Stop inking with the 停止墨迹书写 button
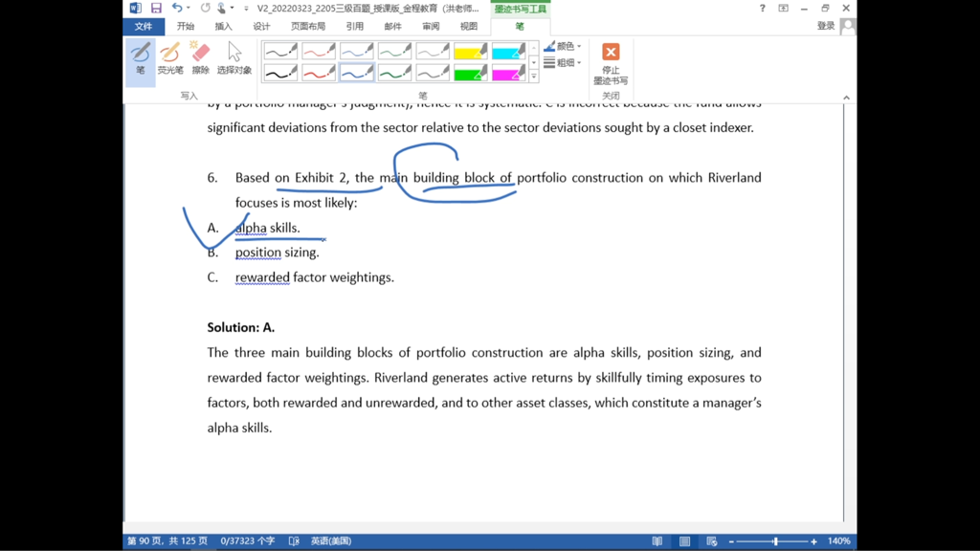 (611, 63)
